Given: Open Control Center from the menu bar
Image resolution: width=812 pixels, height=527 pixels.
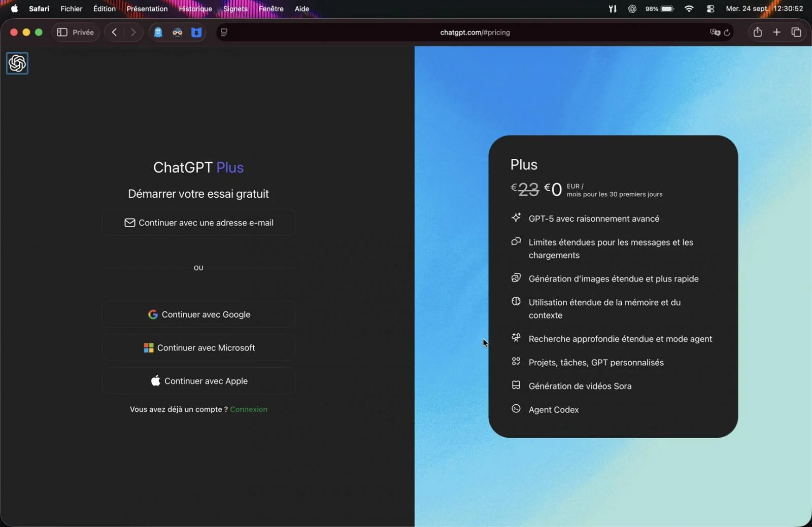Looking at the screenshot, I should (710, 8).
